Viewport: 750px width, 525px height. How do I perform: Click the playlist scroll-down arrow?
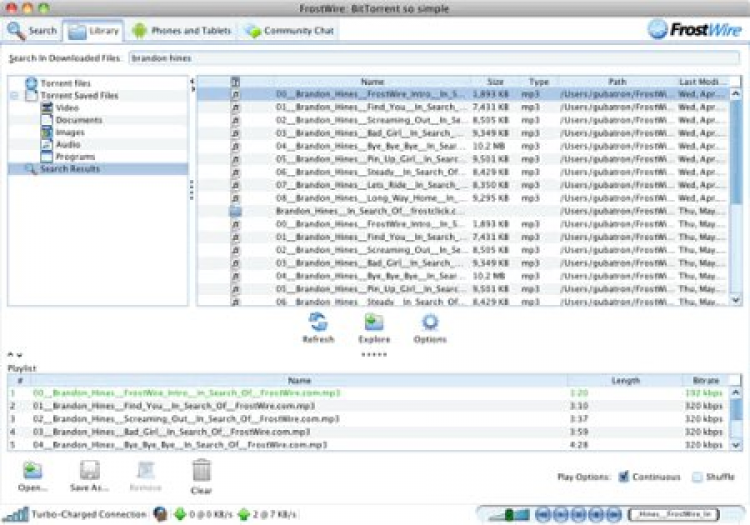click(736, 445)
